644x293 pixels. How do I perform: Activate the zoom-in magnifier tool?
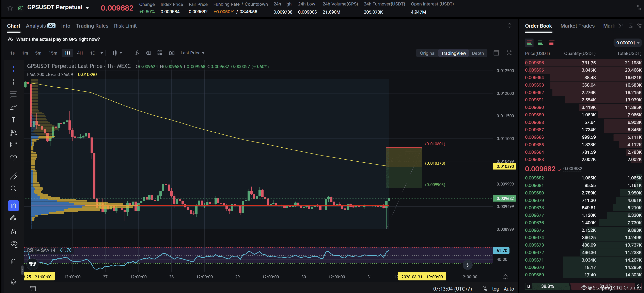coord(14,188)
